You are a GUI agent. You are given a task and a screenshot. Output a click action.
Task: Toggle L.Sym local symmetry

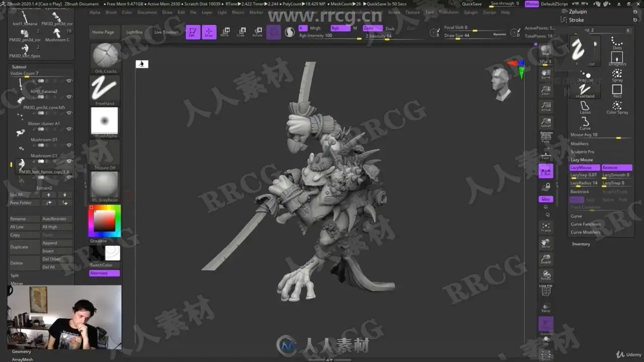(546, 171)
